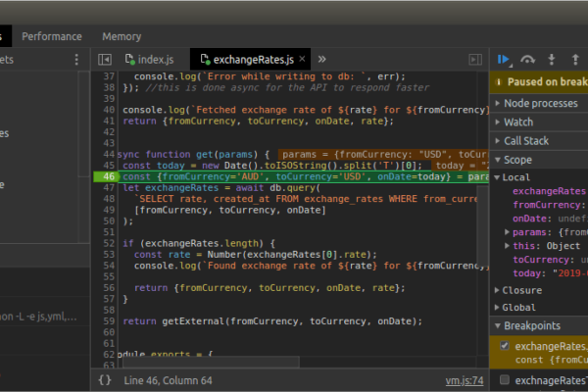Viewport: 588px width, 392px height.
Task: Select the exchangeRates variable in Local scope
Action: pos(549,191)
